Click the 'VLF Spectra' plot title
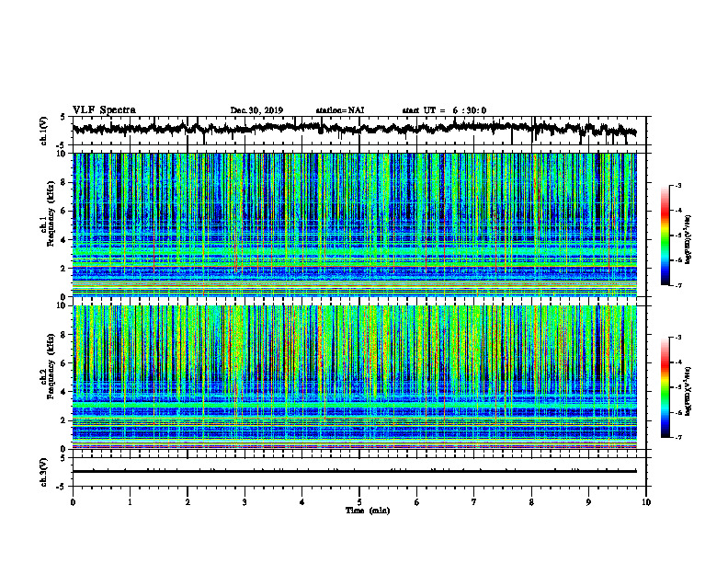 (105, 110)
